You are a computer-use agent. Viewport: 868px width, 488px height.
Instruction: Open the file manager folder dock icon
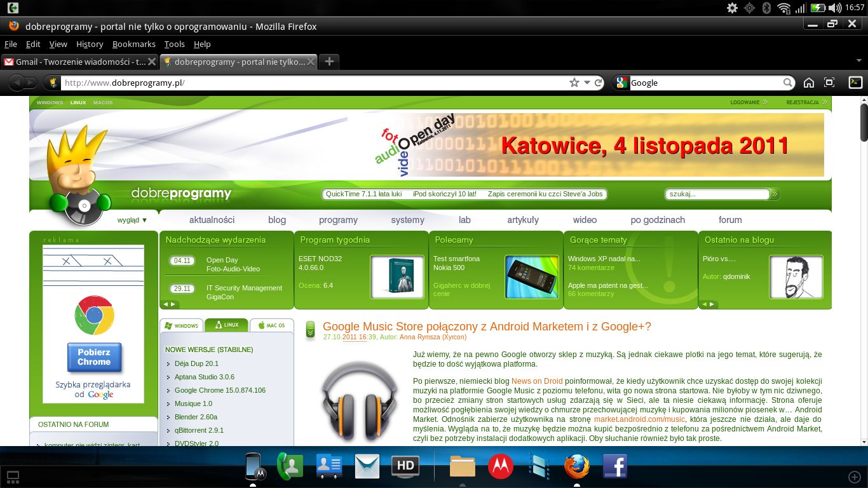tap(463, 466)
